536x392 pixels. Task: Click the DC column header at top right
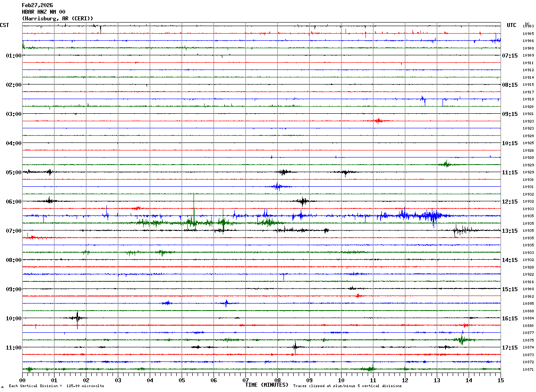(527, 24)
